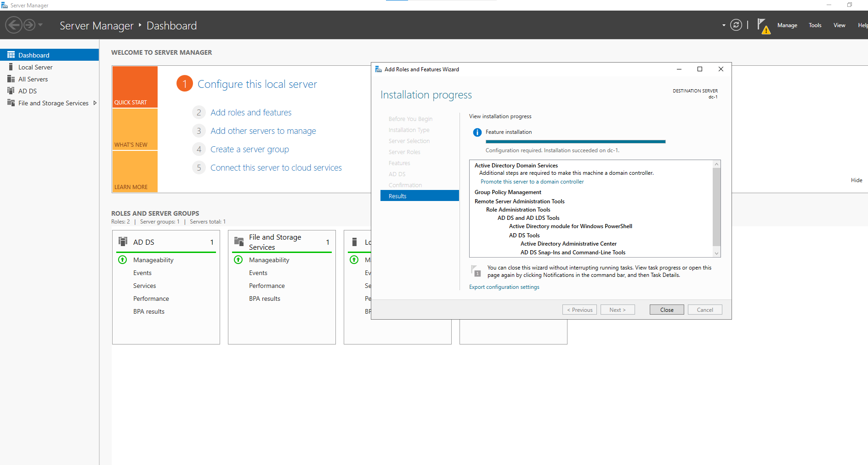This screenshot has width=868, height=465.
Task: Click Connect this server to cloud services
Action: coord(276,167)
